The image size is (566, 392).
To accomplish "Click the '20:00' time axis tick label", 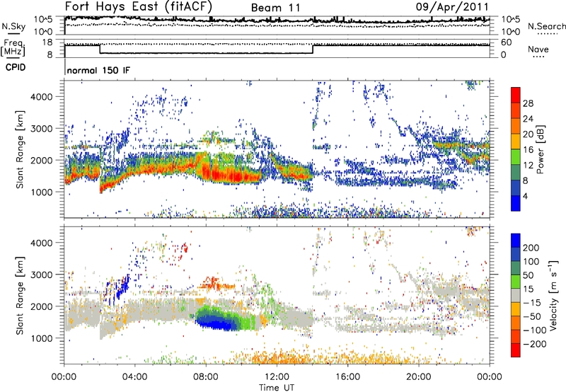I will [x=418, y=377].
